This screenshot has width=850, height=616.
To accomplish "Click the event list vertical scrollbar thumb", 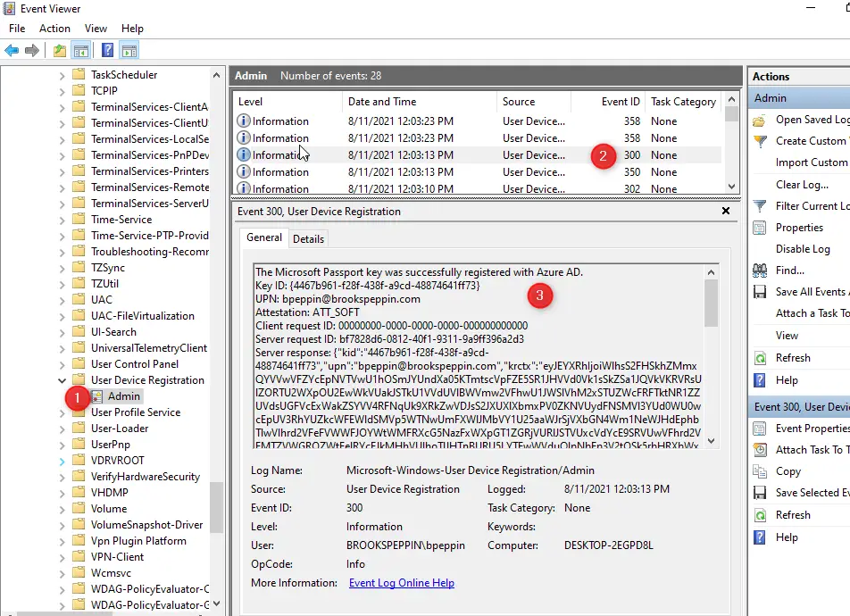I will [x=731, y=114].
